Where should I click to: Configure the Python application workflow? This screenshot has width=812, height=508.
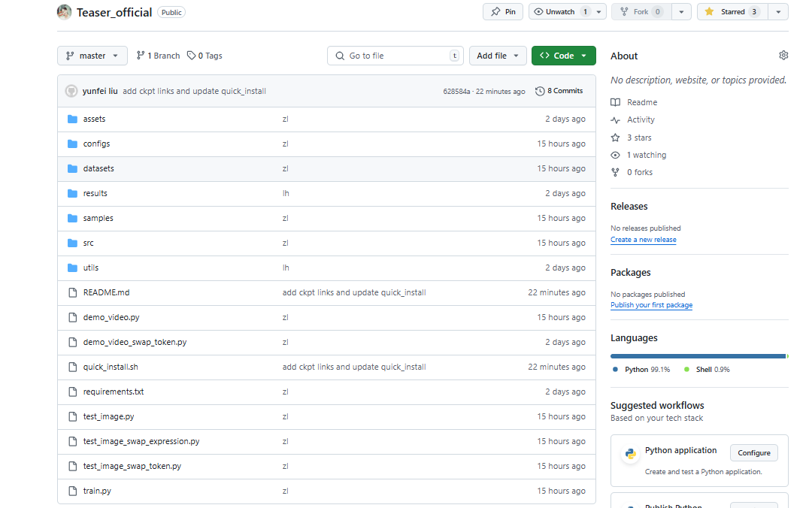point(754,452)
